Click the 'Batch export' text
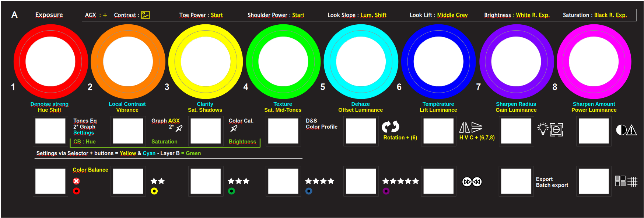The width and height of the screenshot is (644, 218). point(552,185)
